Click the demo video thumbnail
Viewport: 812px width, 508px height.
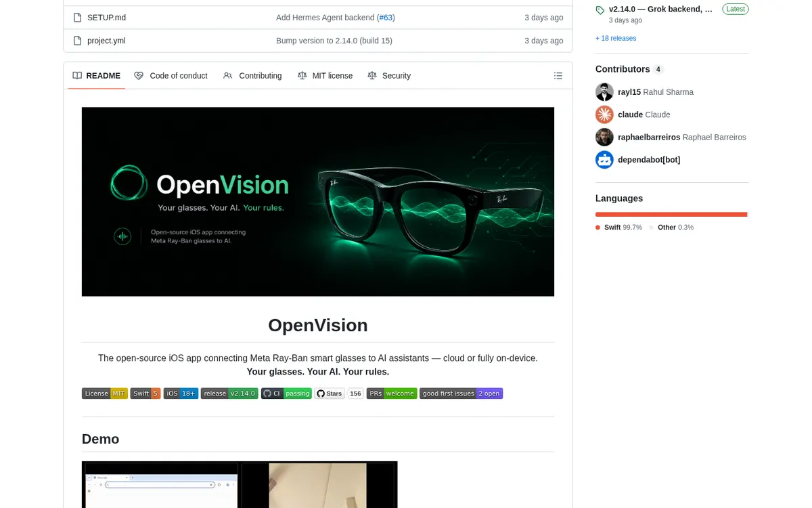[240, 484]
